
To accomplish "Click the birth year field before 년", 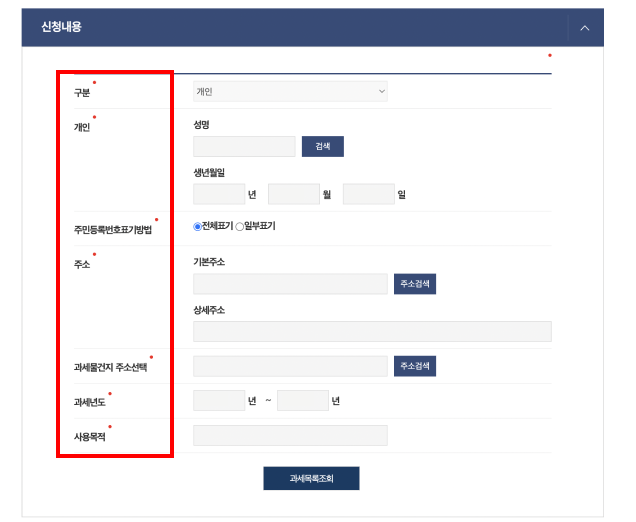I will (x=219, y=194).
